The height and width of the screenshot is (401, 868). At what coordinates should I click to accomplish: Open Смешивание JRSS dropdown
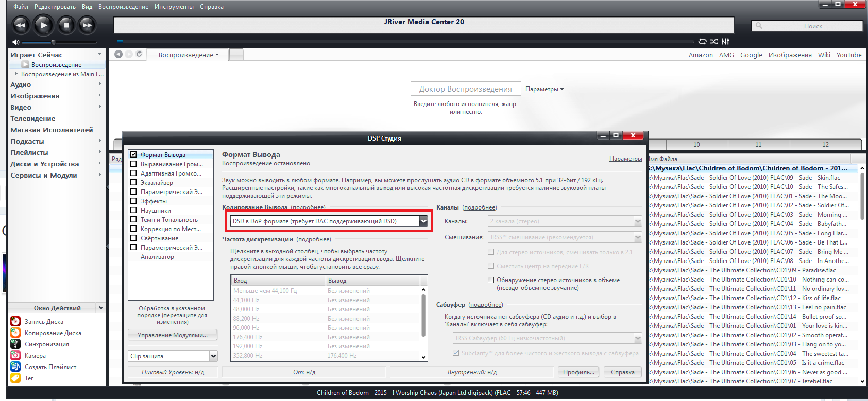point(638,237)
